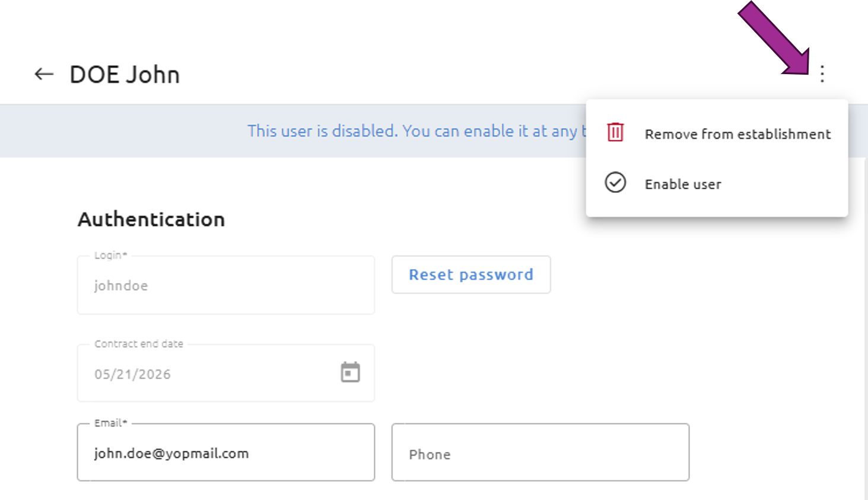Click the DOE John page title

(x=125, y=75)
